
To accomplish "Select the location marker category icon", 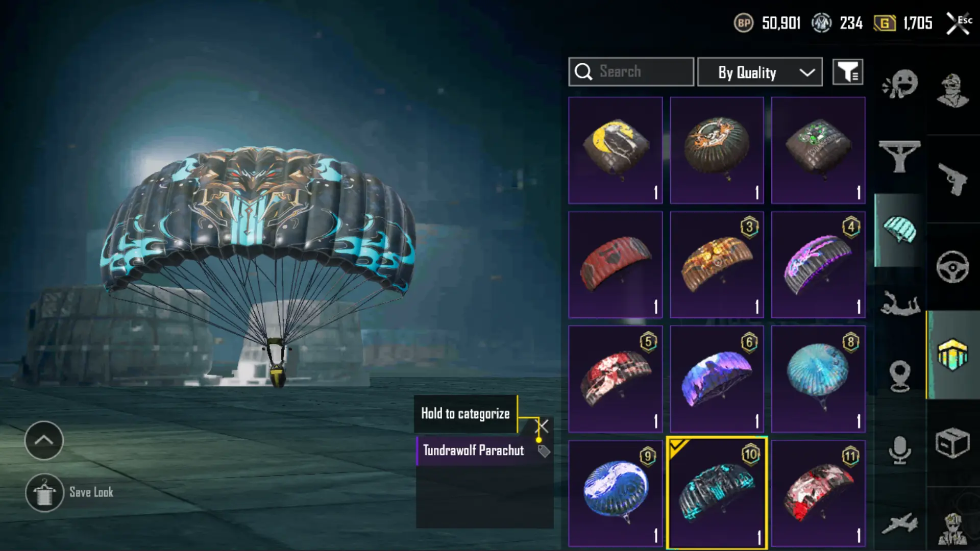I will [900, 376].
